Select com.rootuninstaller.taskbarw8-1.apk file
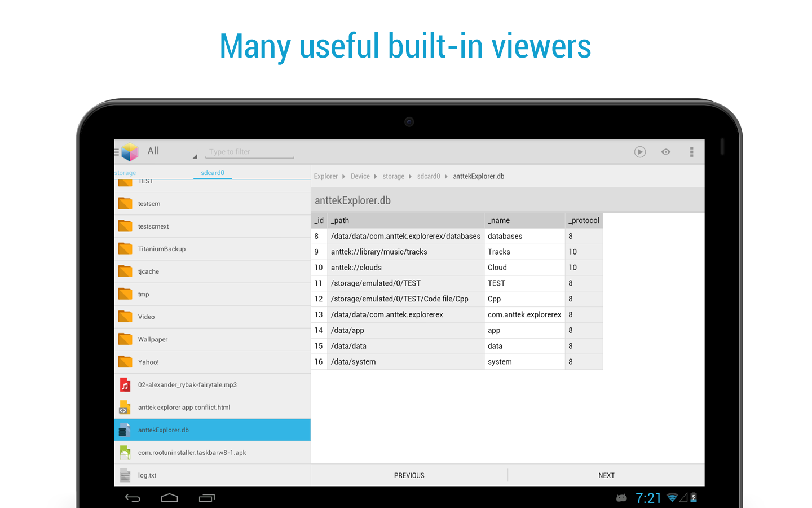 [x=192, y=453]
